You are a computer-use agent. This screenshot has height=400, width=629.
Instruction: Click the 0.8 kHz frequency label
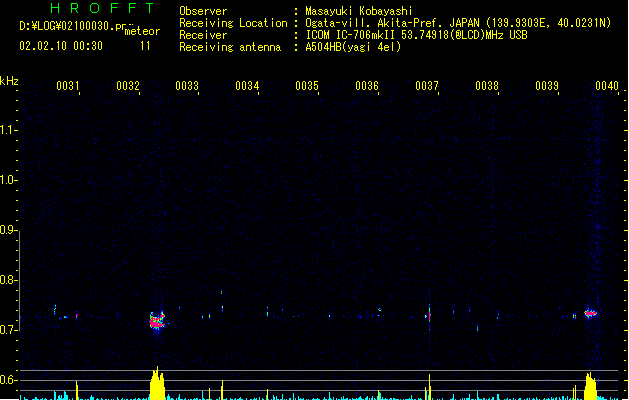[x=8, y=280]
